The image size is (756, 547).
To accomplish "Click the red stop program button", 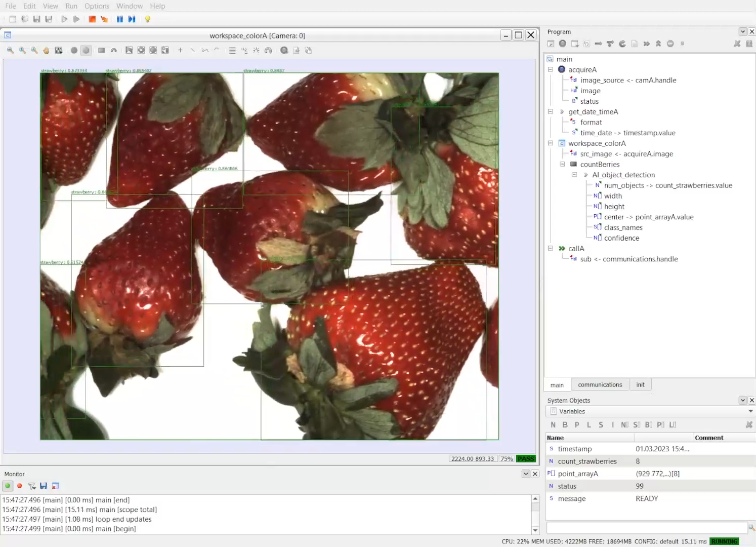I will 92,19.
